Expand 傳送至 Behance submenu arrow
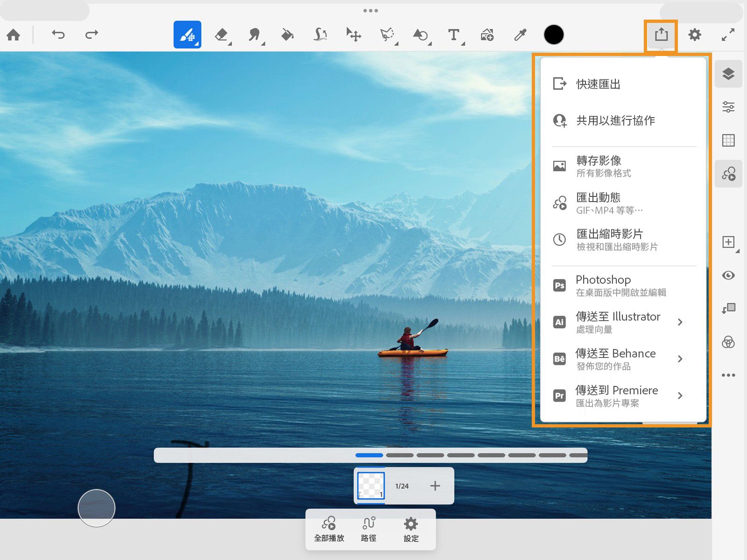Screen dimensions: 747x560 click(x=680, y=359)
